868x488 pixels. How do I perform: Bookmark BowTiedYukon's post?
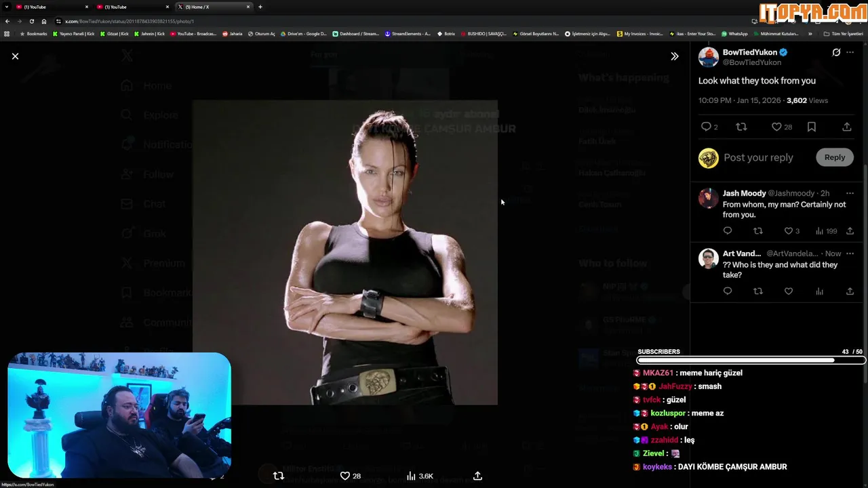pyautogui.click(x=811, y=127)
